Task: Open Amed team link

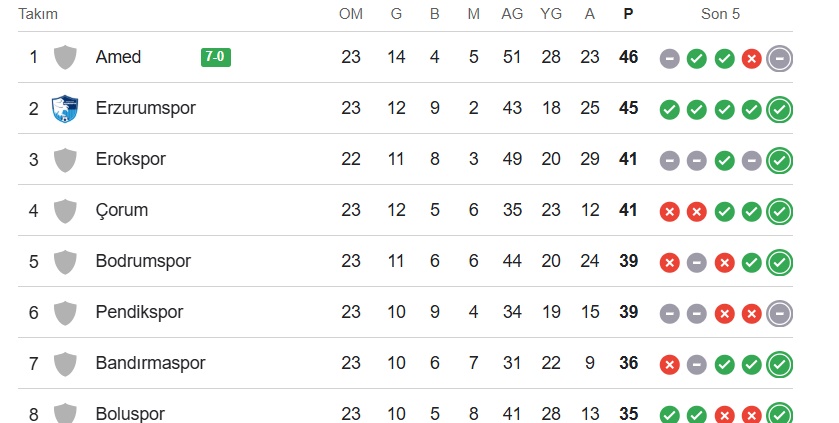Action: tap(118, 57)
